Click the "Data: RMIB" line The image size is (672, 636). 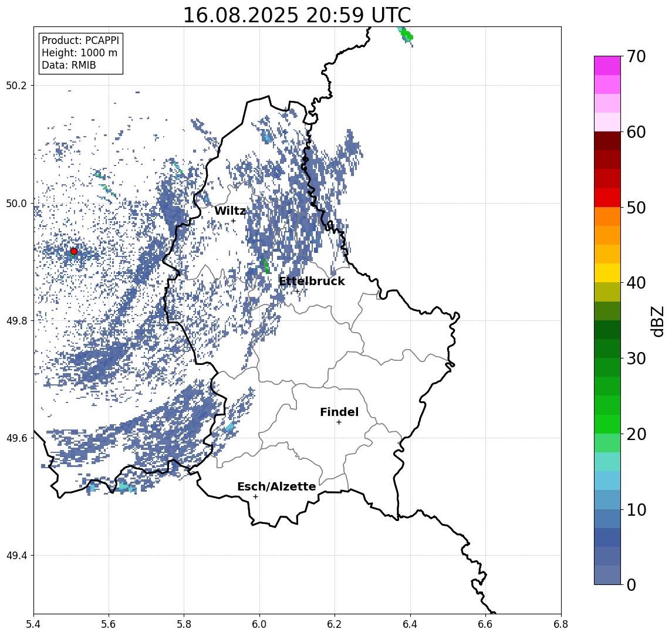tap(69, 65)
